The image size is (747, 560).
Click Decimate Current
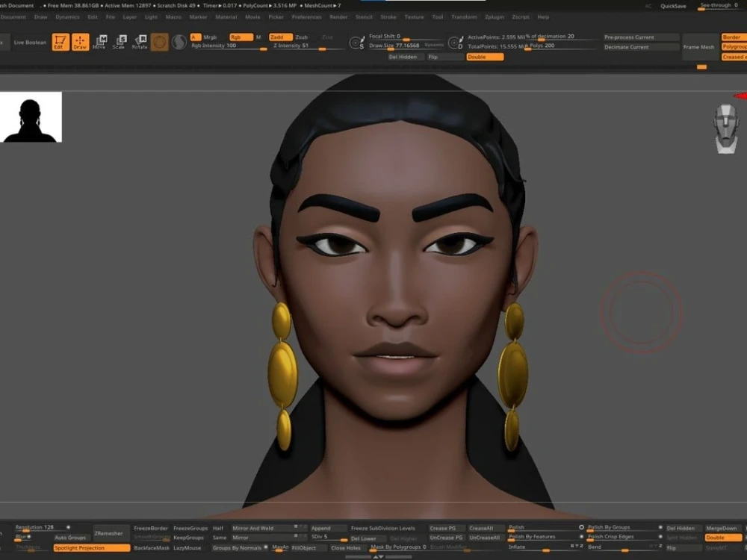[x=641, y=47]
